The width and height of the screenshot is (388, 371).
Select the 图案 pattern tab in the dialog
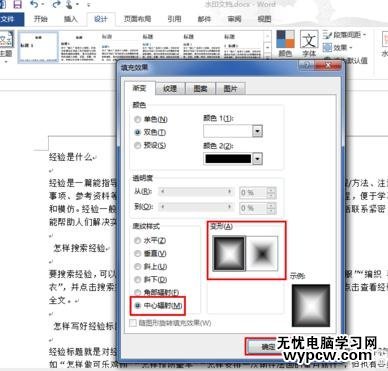click(x=200, y=89)
